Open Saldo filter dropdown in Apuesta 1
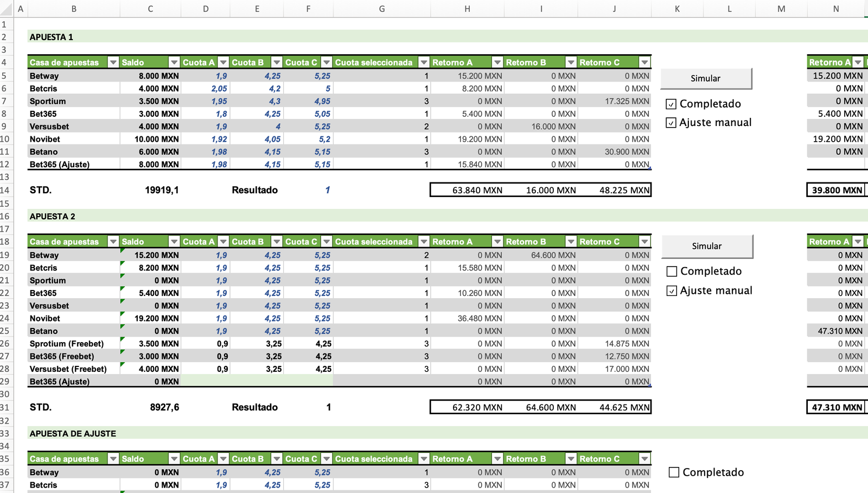 (x=174, y=62)
